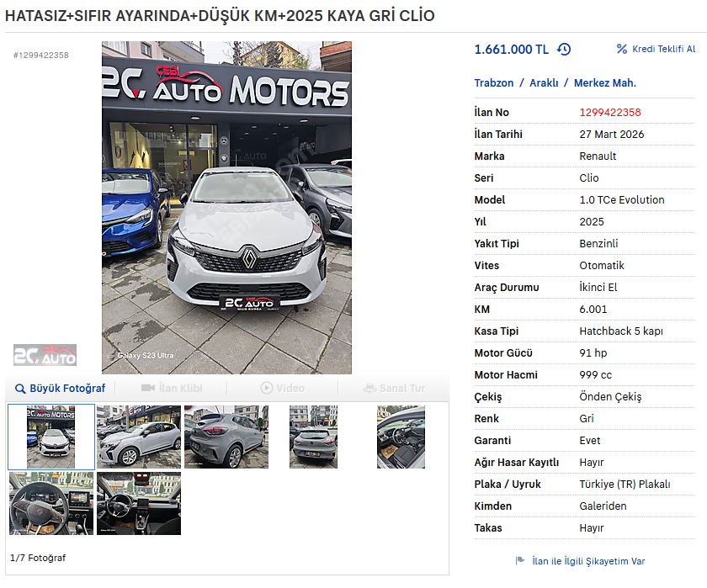Click the flag icon beside the complaint link
707x588 pixels.
click(520, 560)
